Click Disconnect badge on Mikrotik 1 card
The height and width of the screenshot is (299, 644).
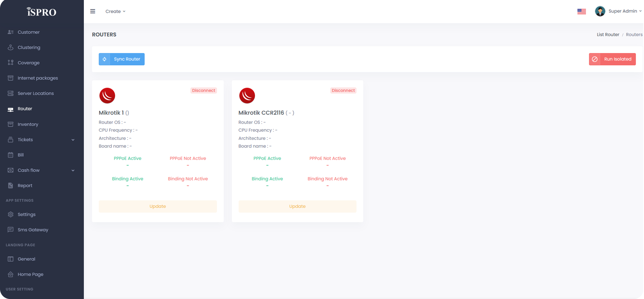point(204,90)
